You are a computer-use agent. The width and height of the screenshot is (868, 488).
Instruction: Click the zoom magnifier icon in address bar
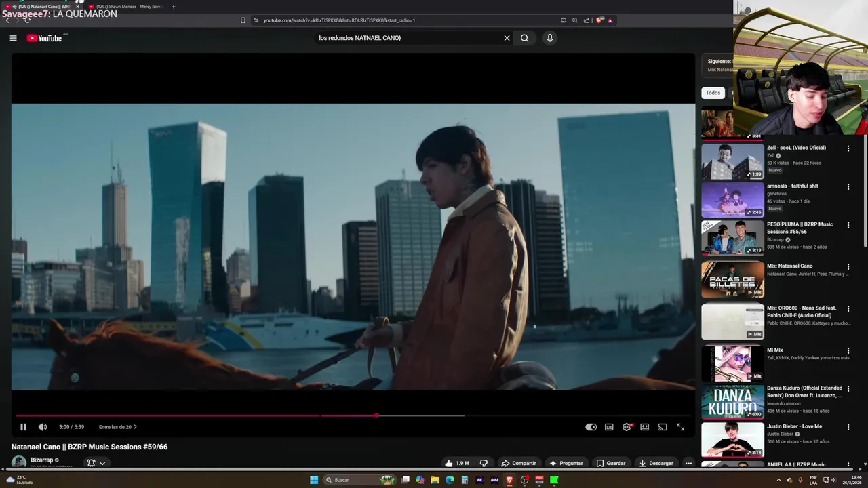pos(575,20)
